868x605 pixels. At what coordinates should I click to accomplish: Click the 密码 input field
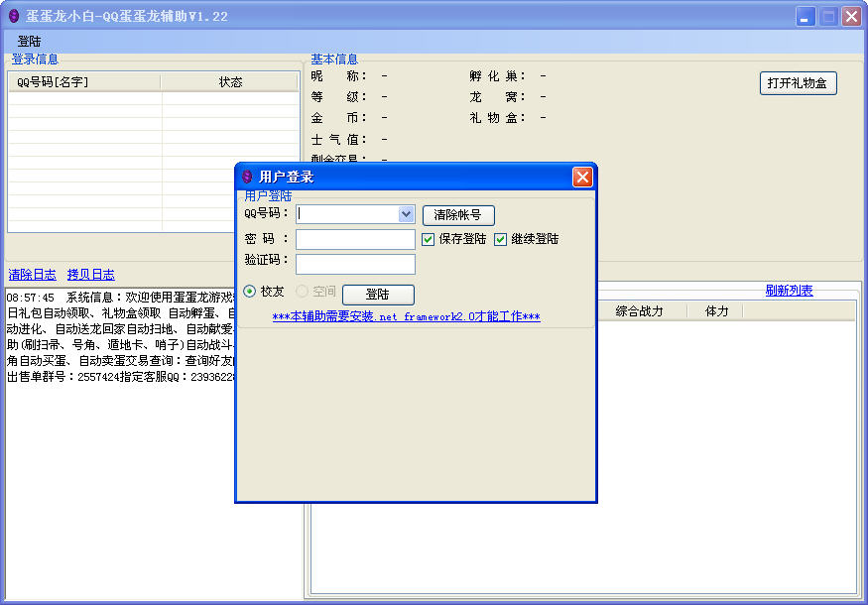tap(355, 239)
